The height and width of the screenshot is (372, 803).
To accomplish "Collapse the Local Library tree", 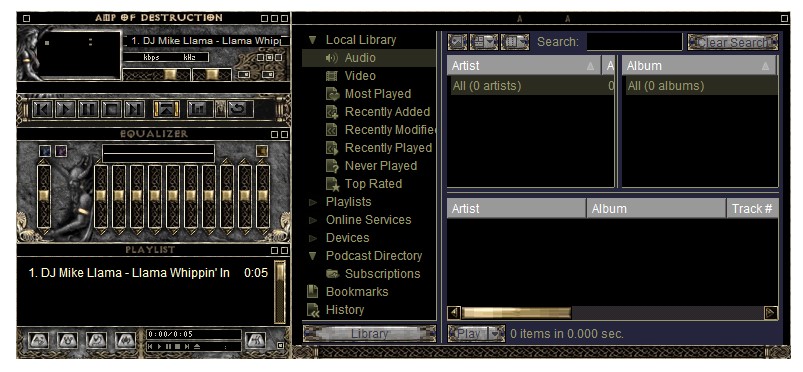I will 313,40.
